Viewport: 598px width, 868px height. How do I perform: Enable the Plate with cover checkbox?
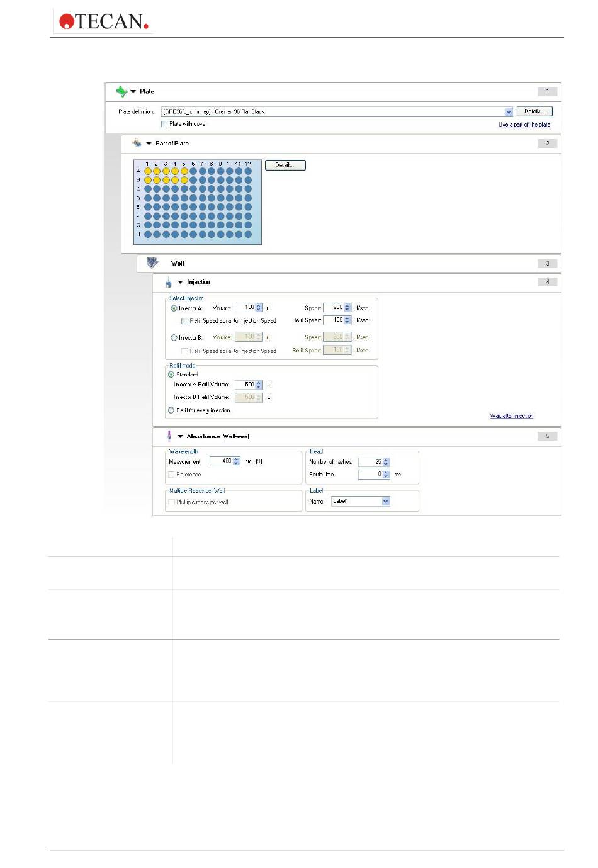tap(164, 124)
